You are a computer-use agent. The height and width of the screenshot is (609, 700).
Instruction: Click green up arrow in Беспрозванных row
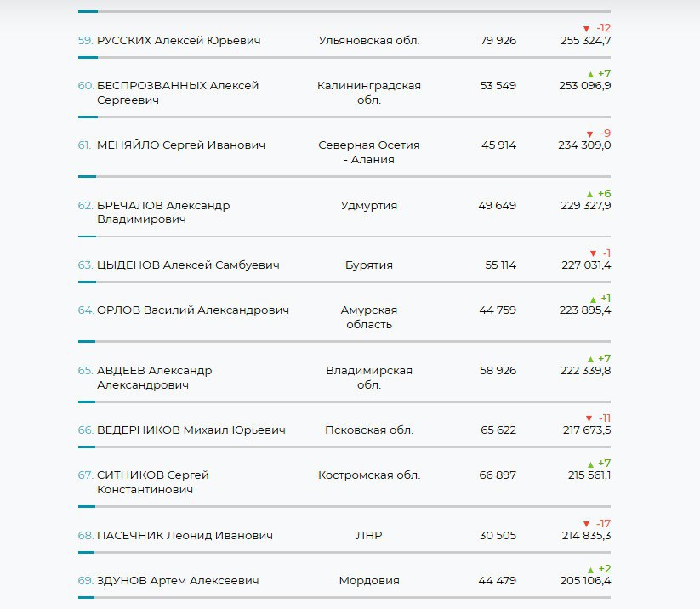pos(590,75)
